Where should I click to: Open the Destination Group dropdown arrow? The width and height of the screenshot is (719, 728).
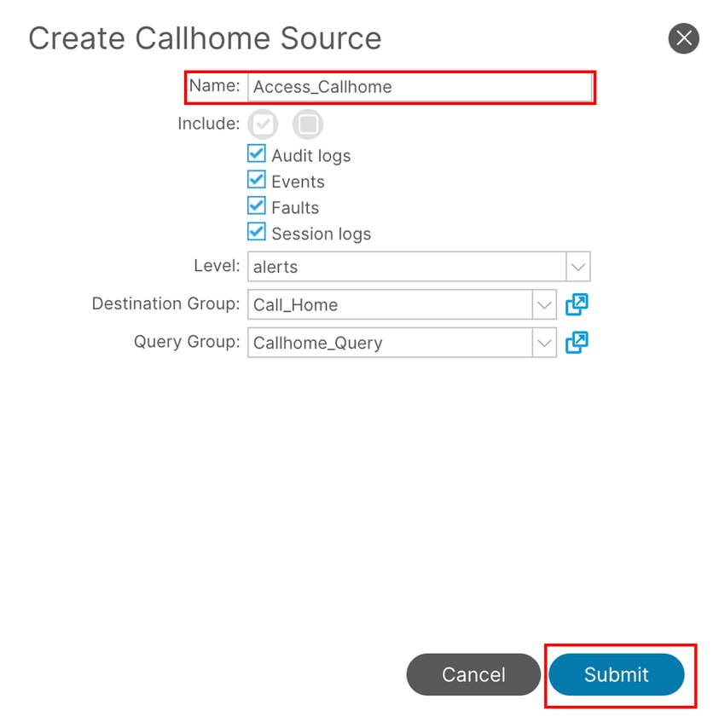click(x=544, y=304)
